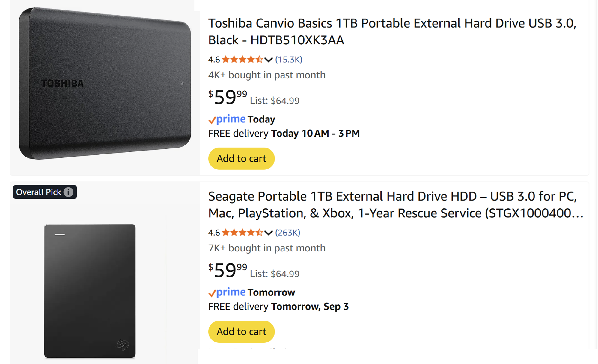Click the Prime logo on Seagate listing
This screenshot has height=364, width=598.
[x=227, y=292]
